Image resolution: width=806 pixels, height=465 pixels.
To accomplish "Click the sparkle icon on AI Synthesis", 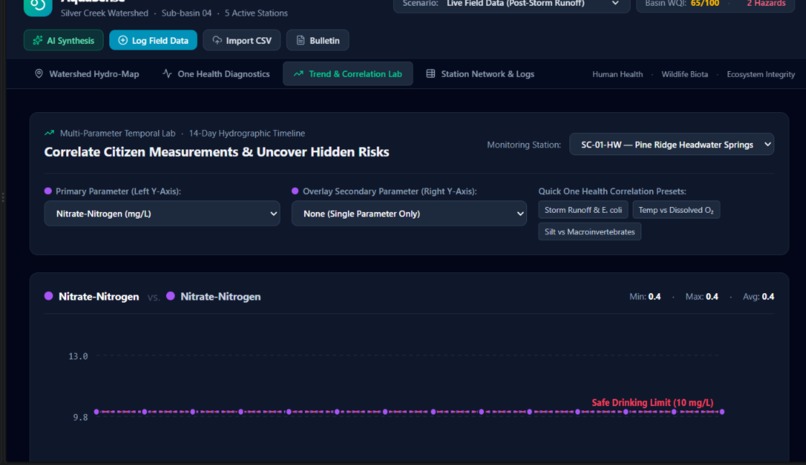I will coord(38,40).
